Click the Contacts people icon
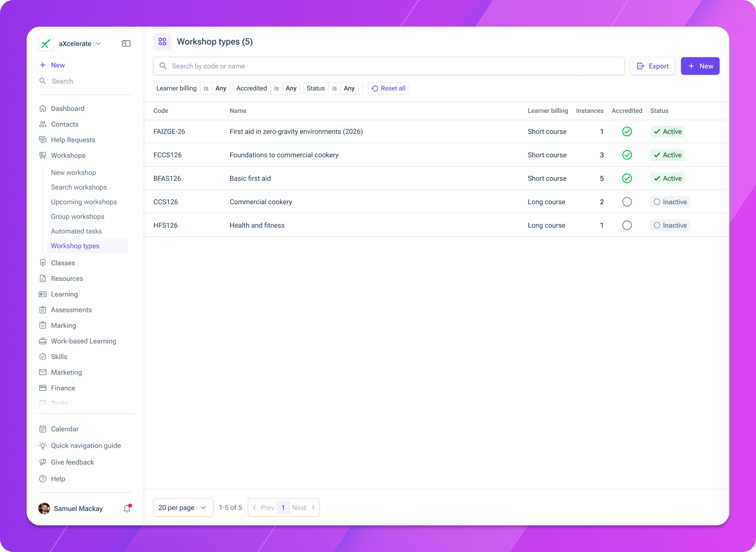This screenshot has width=756, height=552. pos(43,124)
